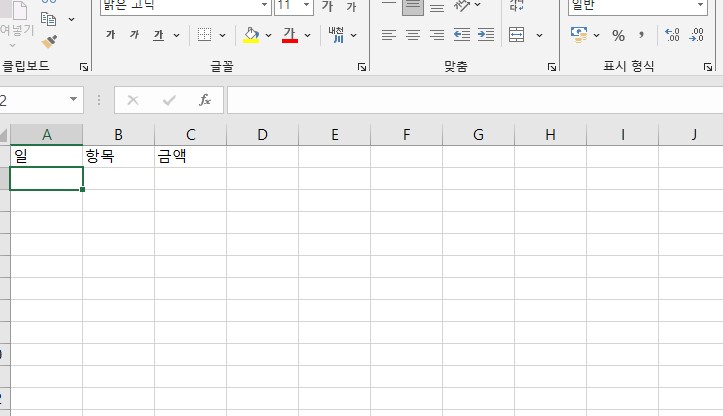The image size is (723, 416).
Task: Apply the yellow fill color bucket
Action: (251, 35)
